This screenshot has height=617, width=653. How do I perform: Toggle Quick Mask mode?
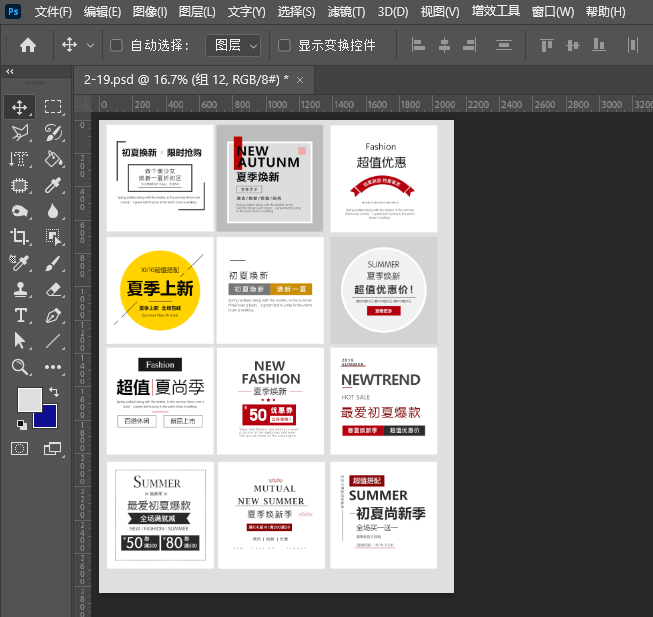[20, 447]
